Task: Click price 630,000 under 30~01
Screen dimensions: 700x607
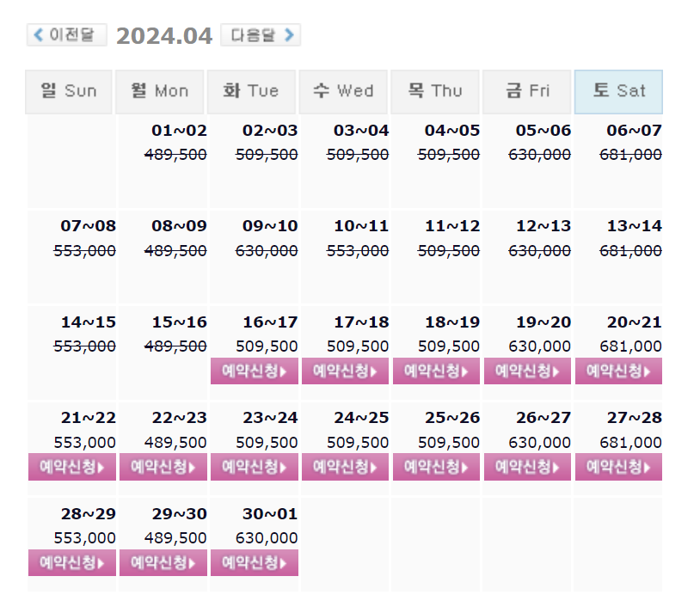Action: pos(267,538)
